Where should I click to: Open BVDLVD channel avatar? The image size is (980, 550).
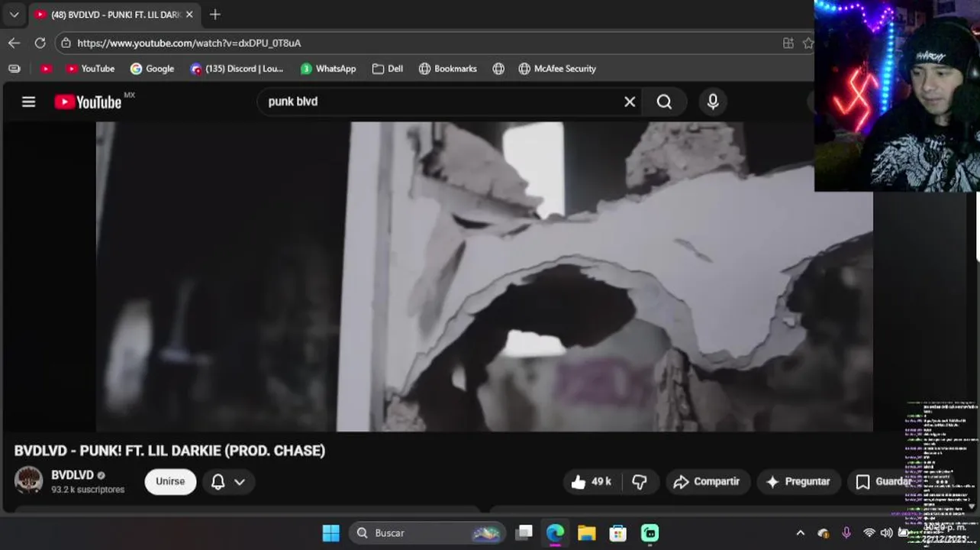point(29,480)
